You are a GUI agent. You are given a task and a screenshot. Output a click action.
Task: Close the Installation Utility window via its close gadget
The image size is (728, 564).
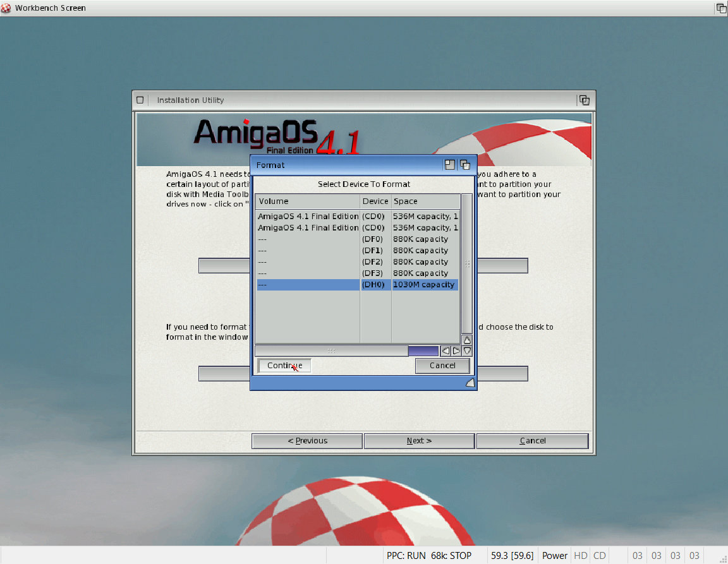coord(140,100)
